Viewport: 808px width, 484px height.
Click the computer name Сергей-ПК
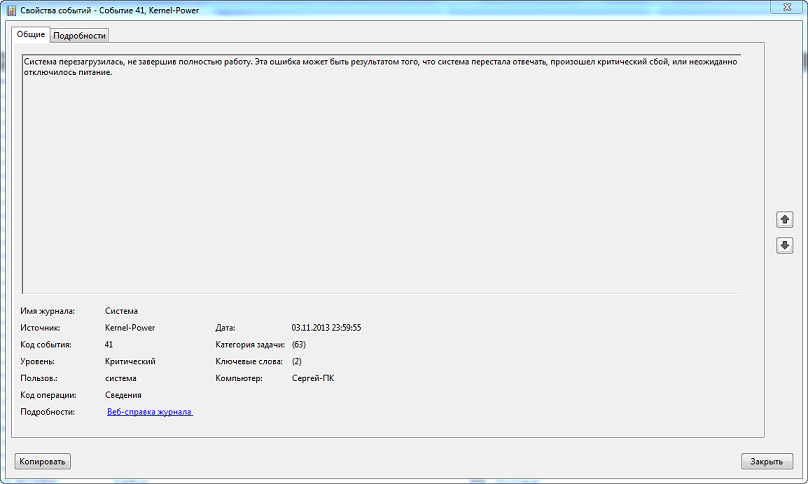tap(314, 378)
